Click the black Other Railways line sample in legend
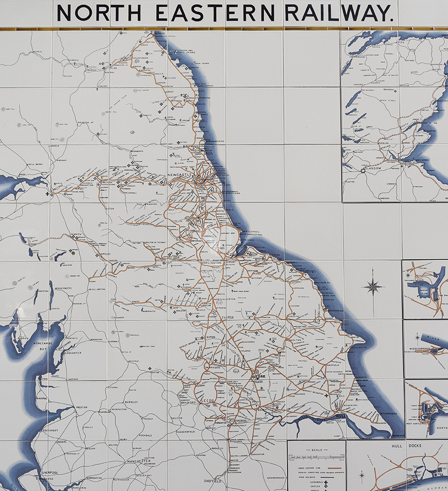The width and height of the screenshot is (448, 491). point(326,478)
